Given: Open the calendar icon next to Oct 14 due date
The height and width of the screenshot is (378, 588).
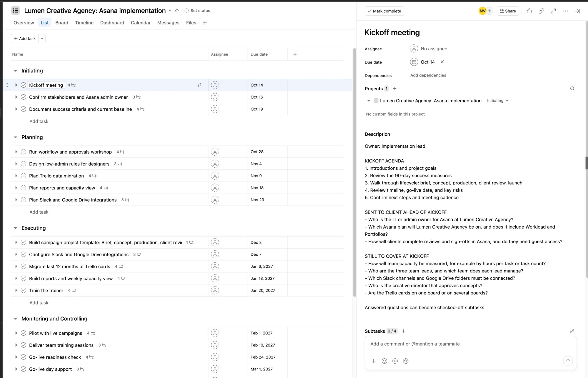Looking at the screenshot, I should 414,62.
